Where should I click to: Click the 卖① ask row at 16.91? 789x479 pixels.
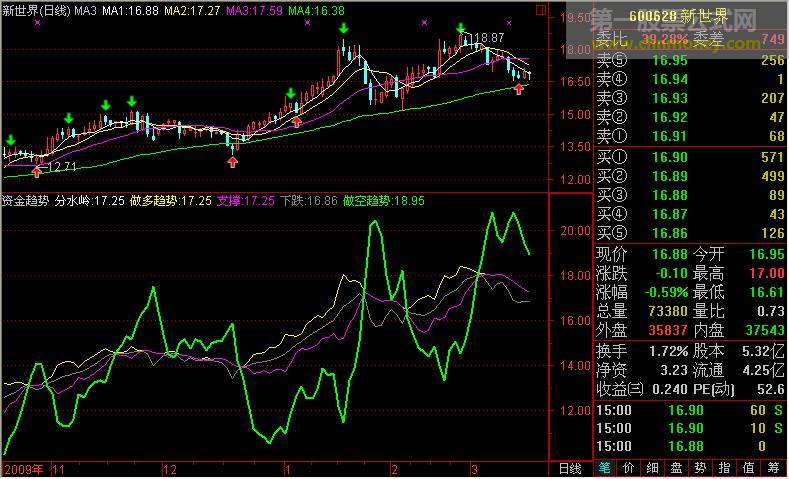pos(690,136)
